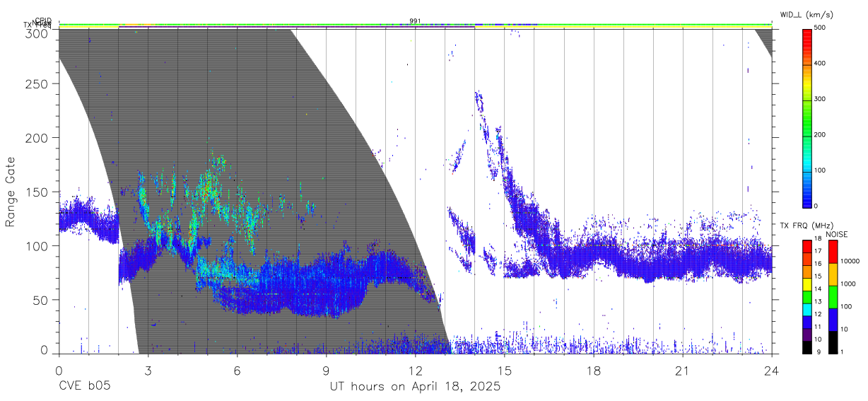This screenshot has height=401, width=868.
Task: Click the 15 tick on UT hours axis
Action: (505, 371)
